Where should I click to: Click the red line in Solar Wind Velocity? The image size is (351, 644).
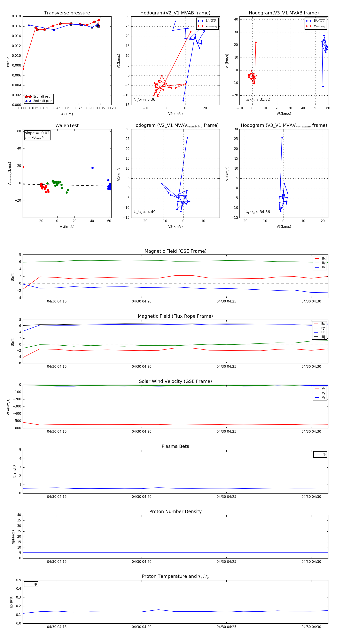click(x=175, y=425)
